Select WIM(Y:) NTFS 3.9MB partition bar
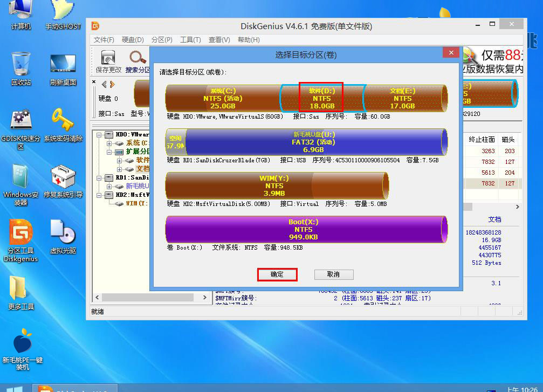 point(276,185)
